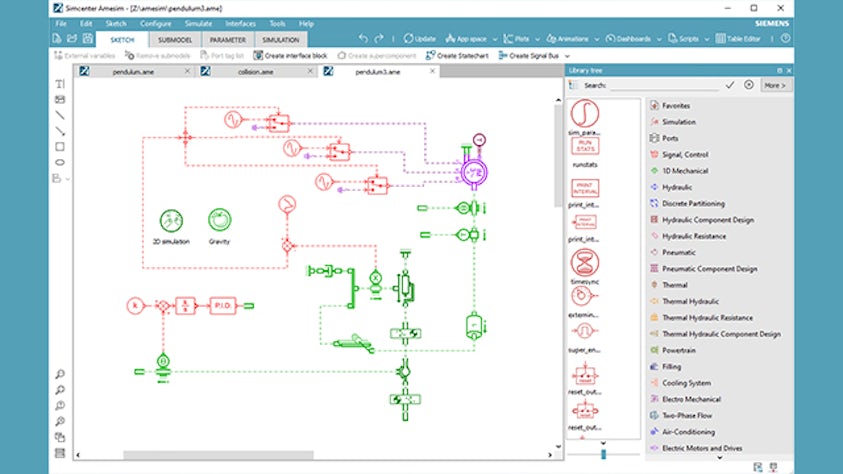The height and width of the screenshot is (474, 843).
Task: Open the Plots dropdown arrow
Action: coord(537,39)
